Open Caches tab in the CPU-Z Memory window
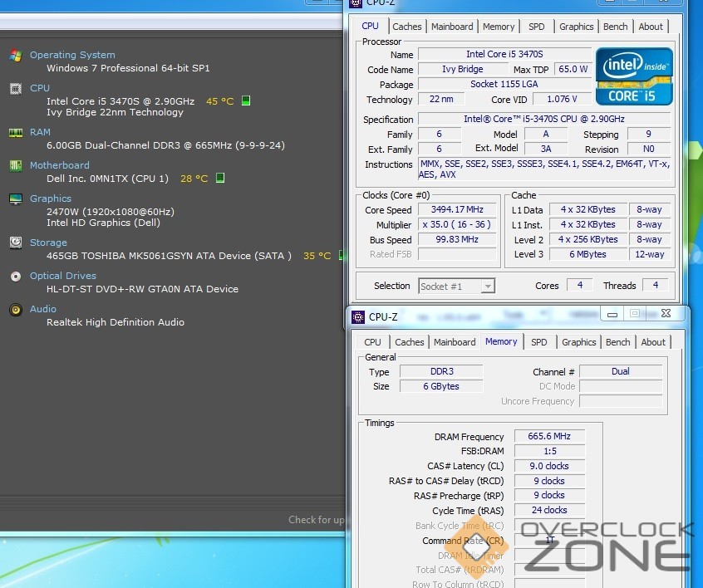Screen dimensions: 703x588 (410, 342)
